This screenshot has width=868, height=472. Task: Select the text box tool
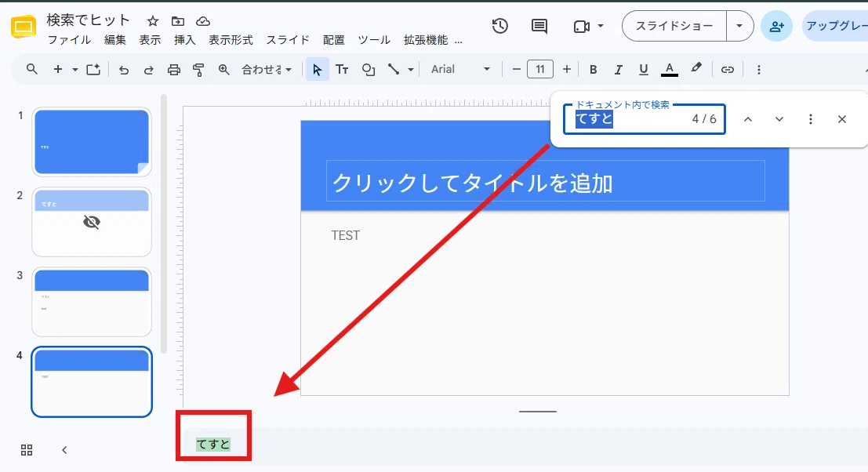pyautogui.click(x=342, y=69)
